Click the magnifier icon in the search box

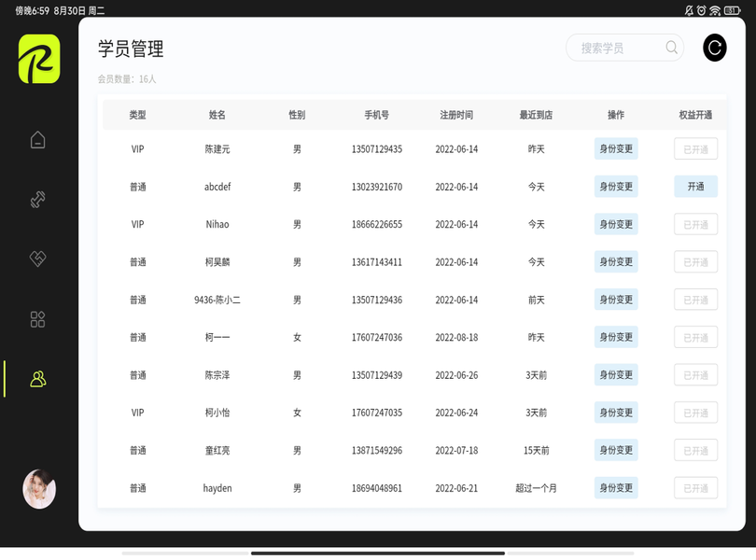click(671, 48)
